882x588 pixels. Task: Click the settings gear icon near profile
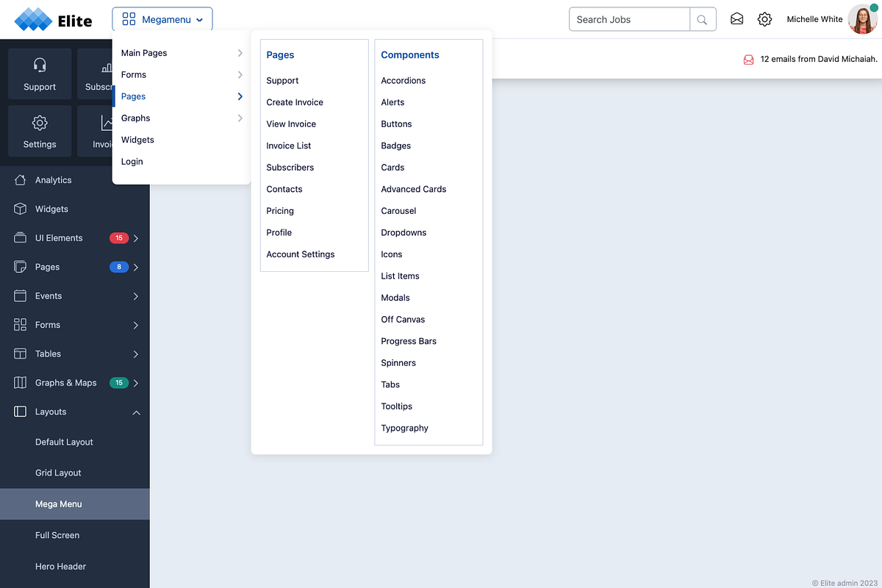(x=764, y=19)
